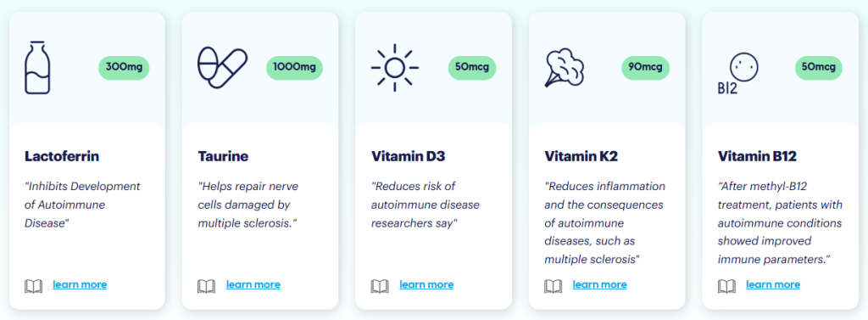The height and width of the screenshot is (320, 868).
Task: Open learn more link for Taurine
Action: [253, 285]
